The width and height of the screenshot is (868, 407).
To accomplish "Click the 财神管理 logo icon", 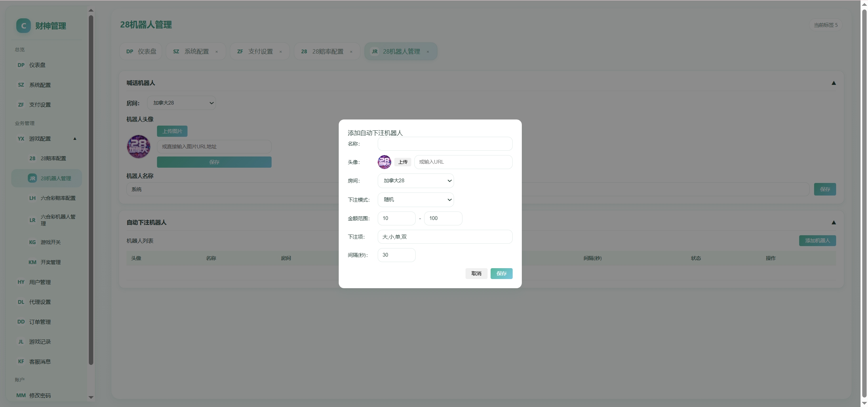I will point(23,26).
